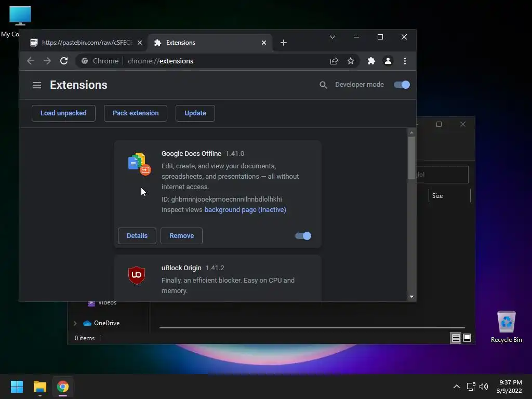Toggle Developer mode switch
Viewport: 532px width, 399px height.
402,85
